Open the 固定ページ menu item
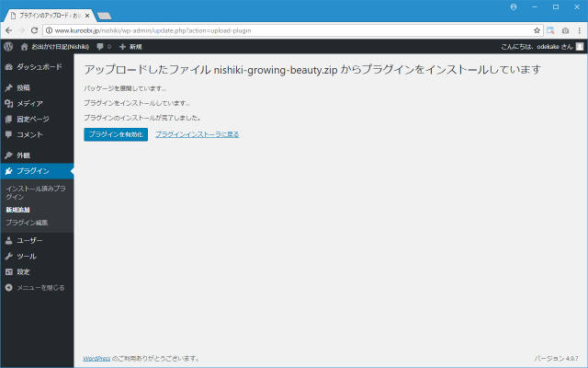 33,119
